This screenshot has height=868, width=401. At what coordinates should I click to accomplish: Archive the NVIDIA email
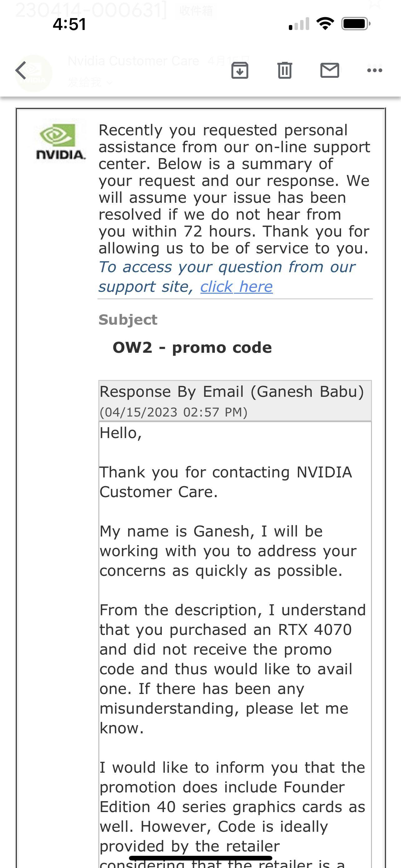pos(240,70)
